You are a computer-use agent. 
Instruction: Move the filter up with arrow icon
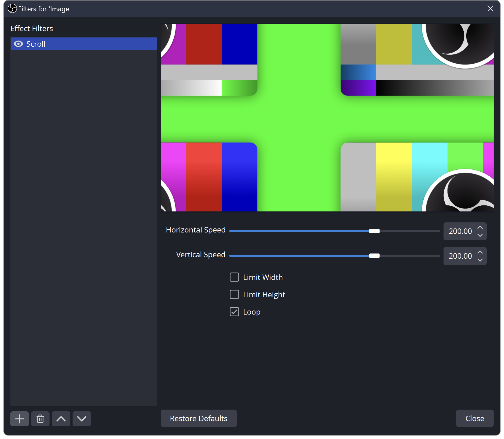61,419
